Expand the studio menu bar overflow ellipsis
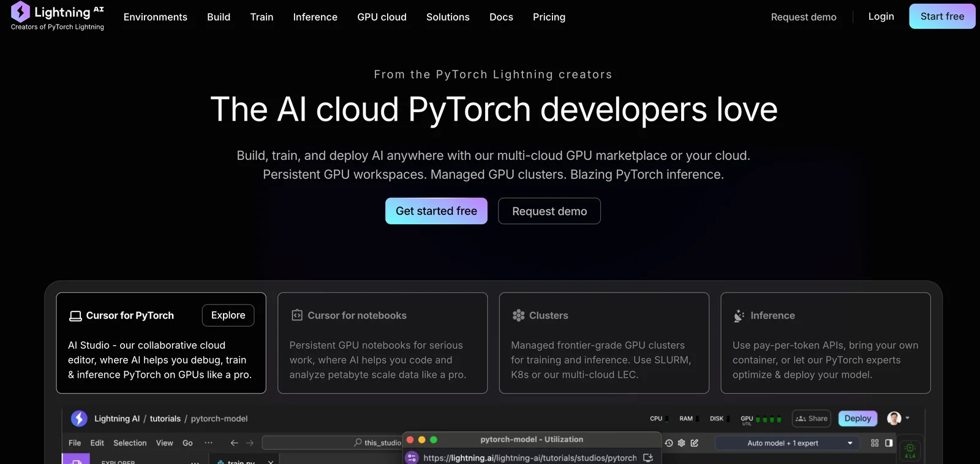The height and width of the screenshot is (464, 980). pos(209,443)
